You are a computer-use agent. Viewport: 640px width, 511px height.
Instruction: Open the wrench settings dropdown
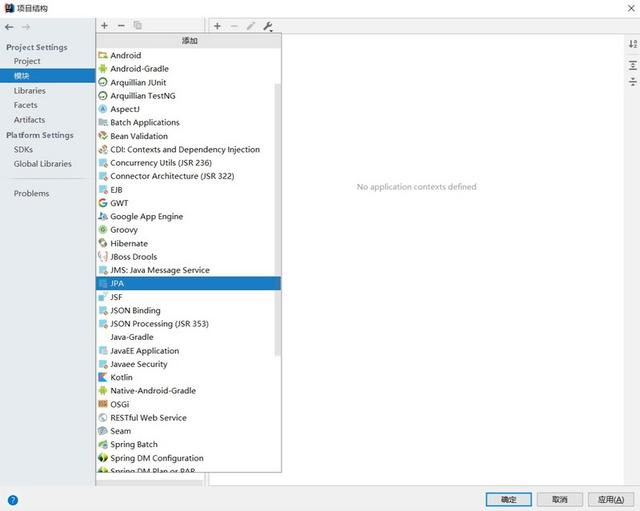click(268, 25)
